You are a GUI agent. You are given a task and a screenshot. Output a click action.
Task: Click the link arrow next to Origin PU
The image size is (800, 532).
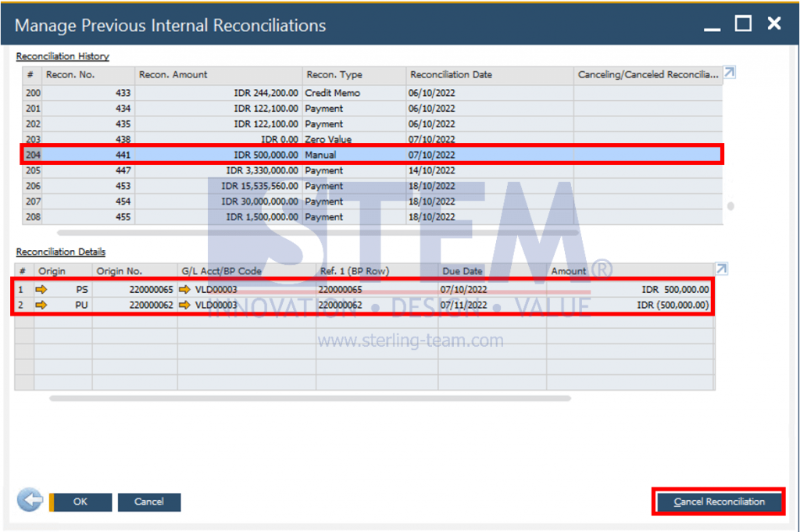click(x=42, y=305)
